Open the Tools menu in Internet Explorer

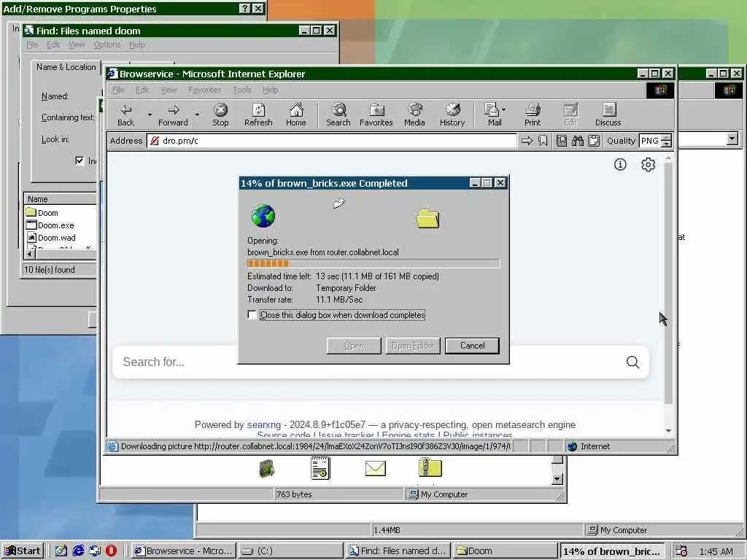point(242,90)
